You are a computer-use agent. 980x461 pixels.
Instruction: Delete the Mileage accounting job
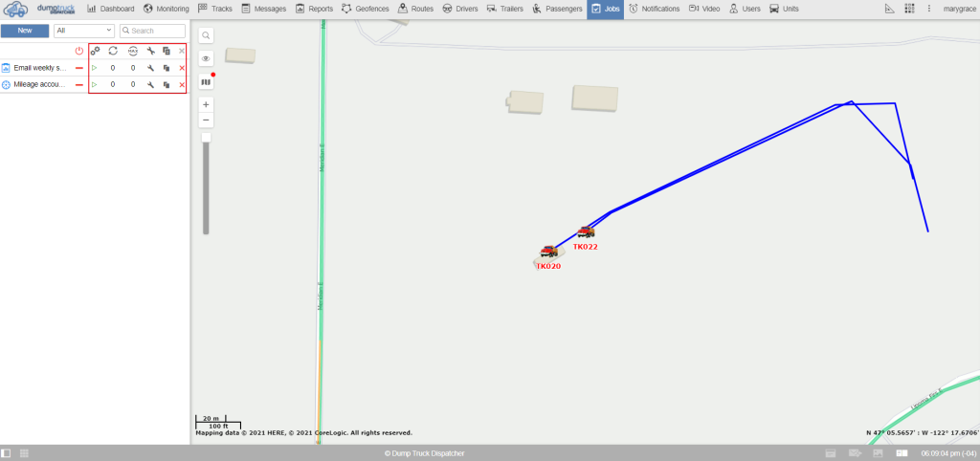point(182,84)
